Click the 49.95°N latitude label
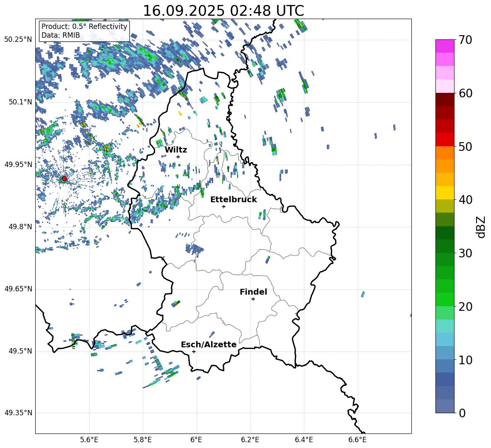 pyautogui.click(x=18, y=165)
